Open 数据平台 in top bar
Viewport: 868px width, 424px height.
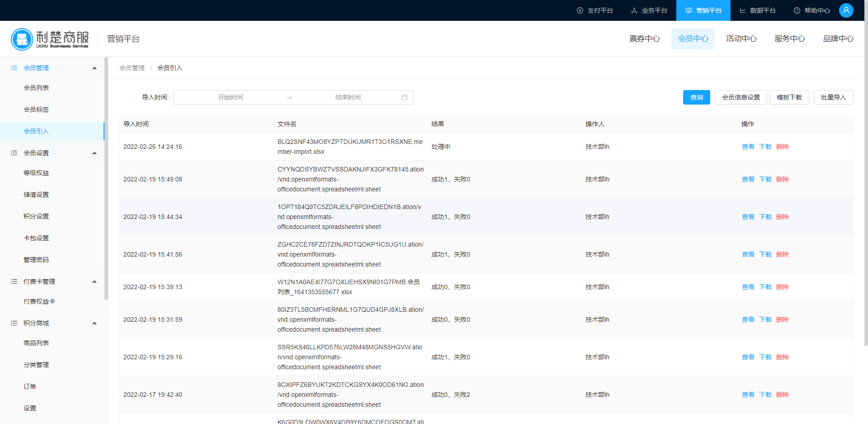[758, 10]
